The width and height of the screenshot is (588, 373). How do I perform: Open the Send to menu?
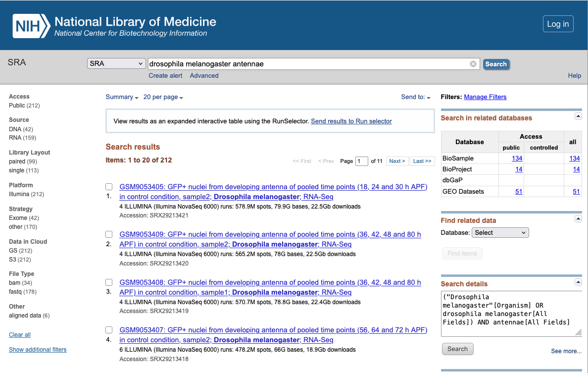(x=415, y=97)
